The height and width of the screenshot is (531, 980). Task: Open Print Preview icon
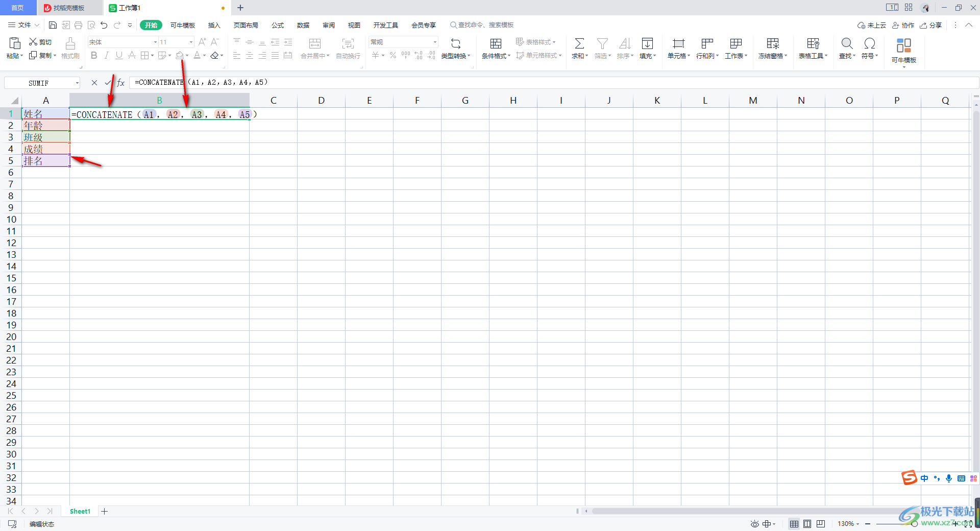pyautogui.click(x=91, y=25)
